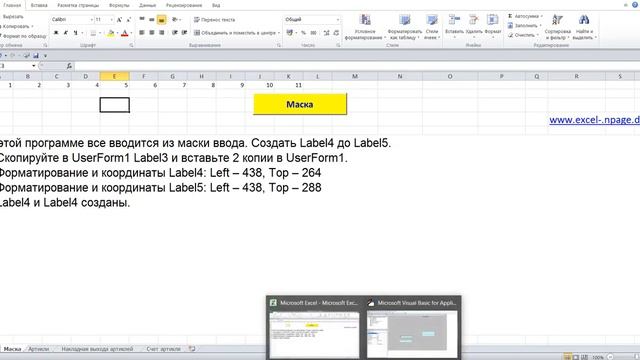Open Найти и выделить menu
Image resolution: width=640 pixels, height=360 pixels.
[x=584, y=27]
